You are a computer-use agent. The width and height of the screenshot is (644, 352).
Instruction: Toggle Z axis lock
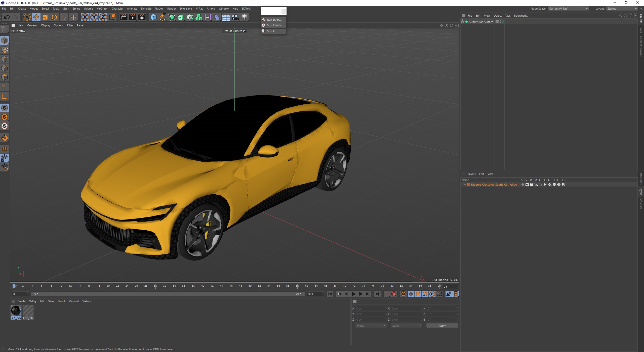pos(103,17)
